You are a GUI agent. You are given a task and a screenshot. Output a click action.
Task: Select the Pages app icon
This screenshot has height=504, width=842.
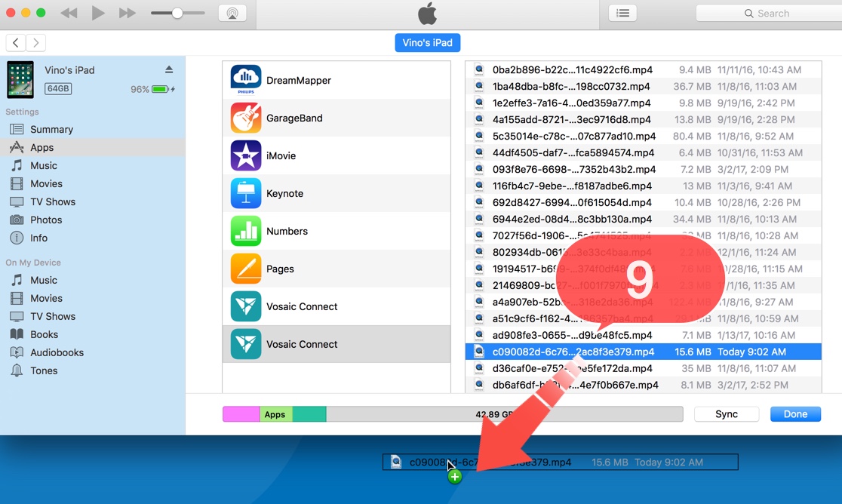[246, 269]
